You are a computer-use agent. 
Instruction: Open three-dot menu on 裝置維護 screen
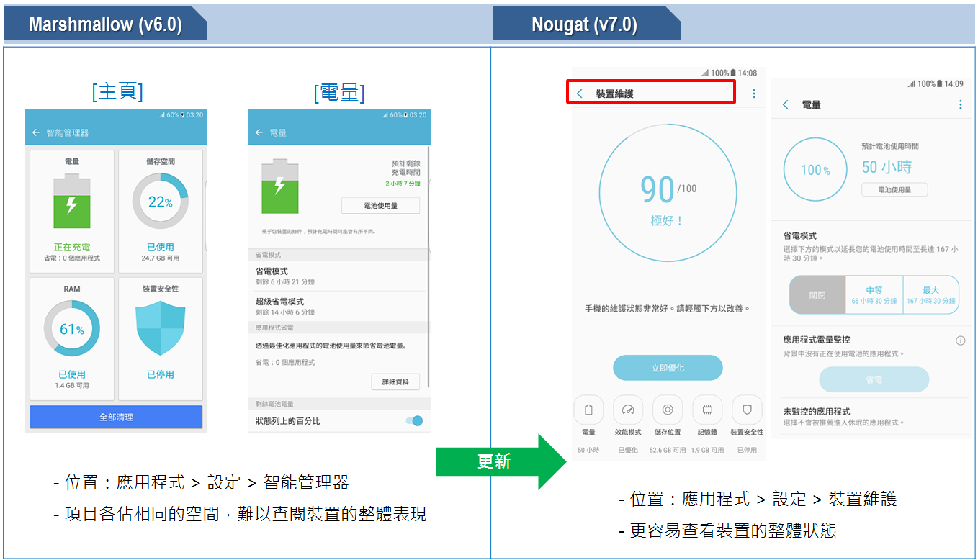pos(754,94)
